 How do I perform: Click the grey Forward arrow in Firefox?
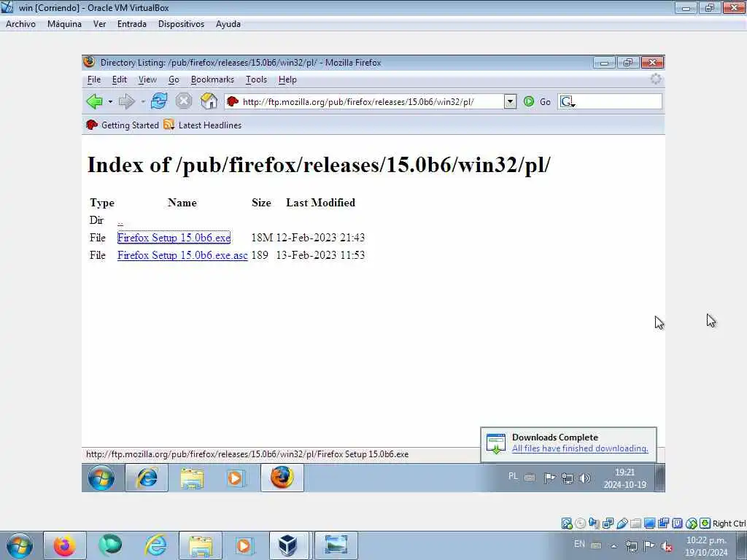point(126,101)
